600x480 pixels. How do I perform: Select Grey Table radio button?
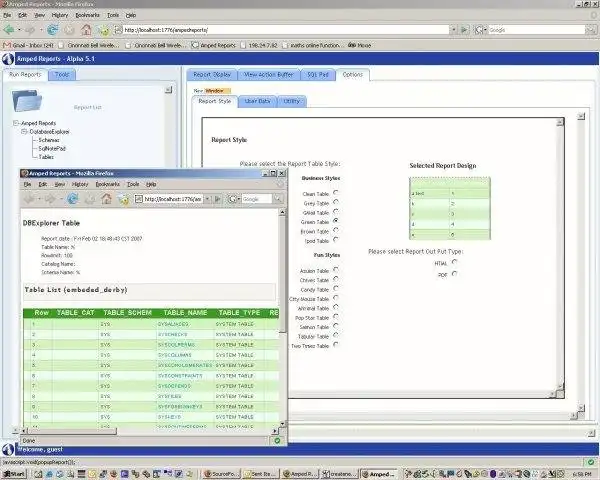point(336,202)
